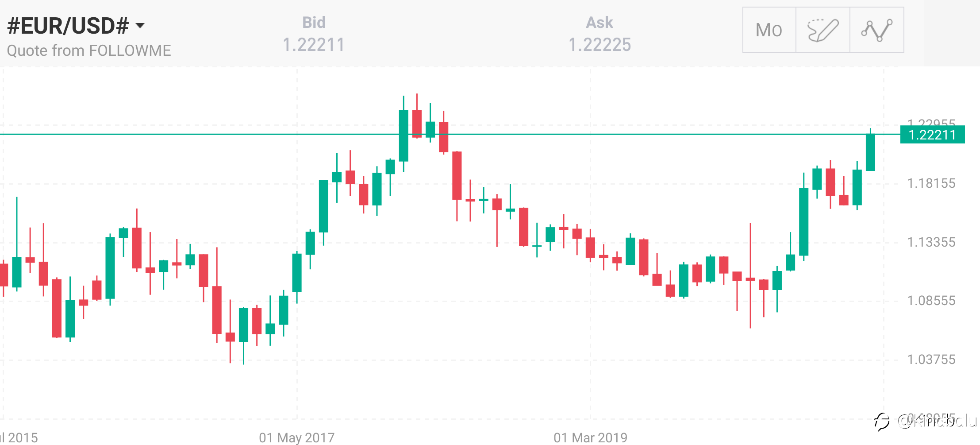980x445 pixels.
Task: Click the Bid price 1.22211
Action: pos(314,45)
